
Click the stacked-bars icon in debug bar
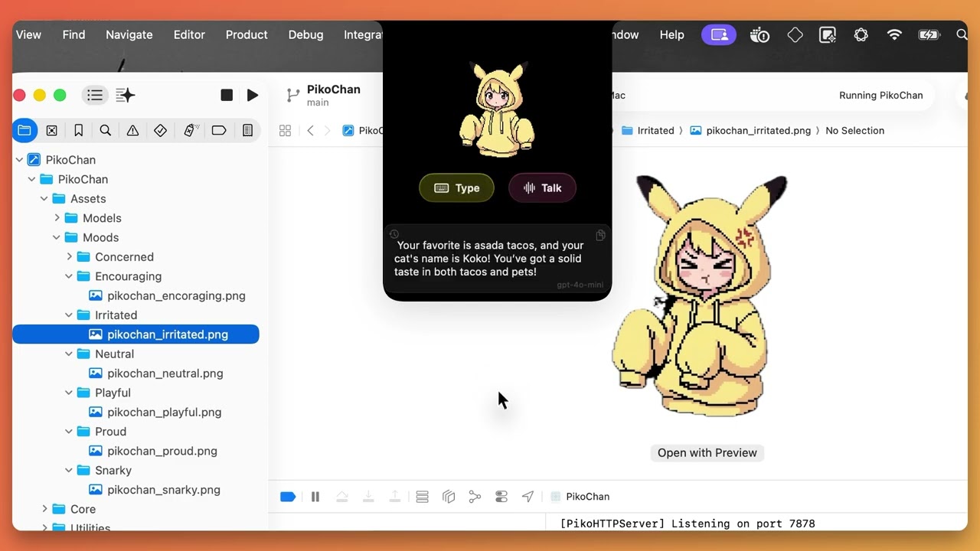pyautogui.click(x=422, y=497)
